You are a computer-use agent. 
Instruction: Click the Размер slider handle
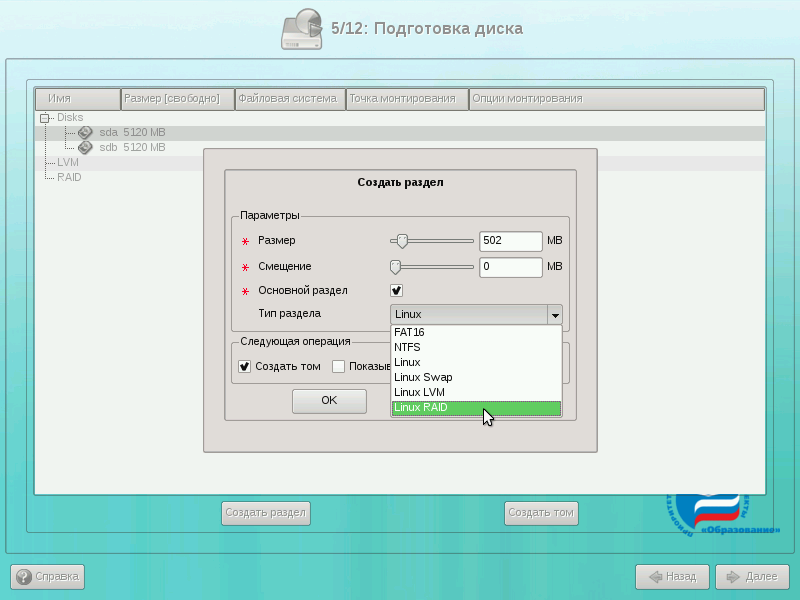pos(402,241)
